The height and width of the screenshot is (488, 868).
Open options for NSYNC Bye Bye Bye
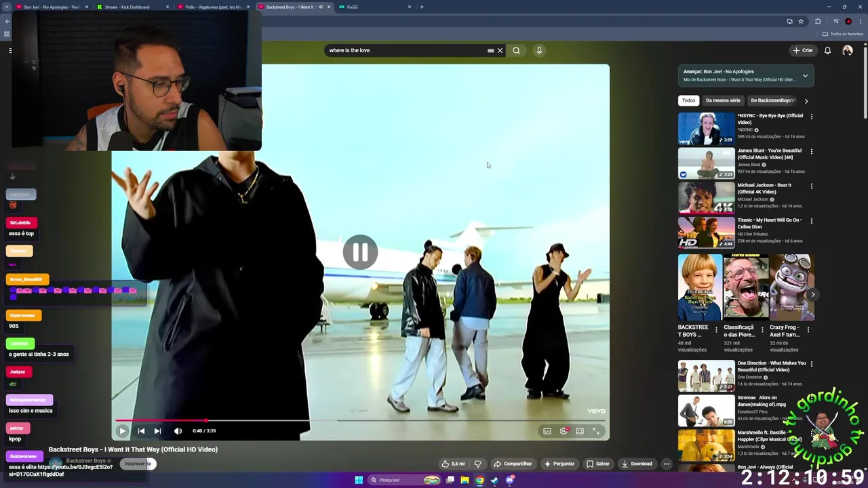click(x=811, y=117)
